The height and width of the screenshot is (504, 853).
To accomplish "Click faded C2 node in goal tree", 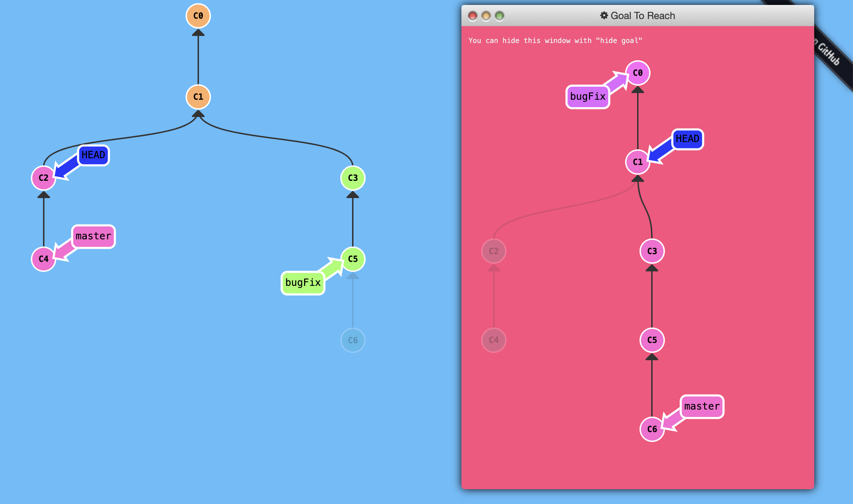I will point(494,251).
